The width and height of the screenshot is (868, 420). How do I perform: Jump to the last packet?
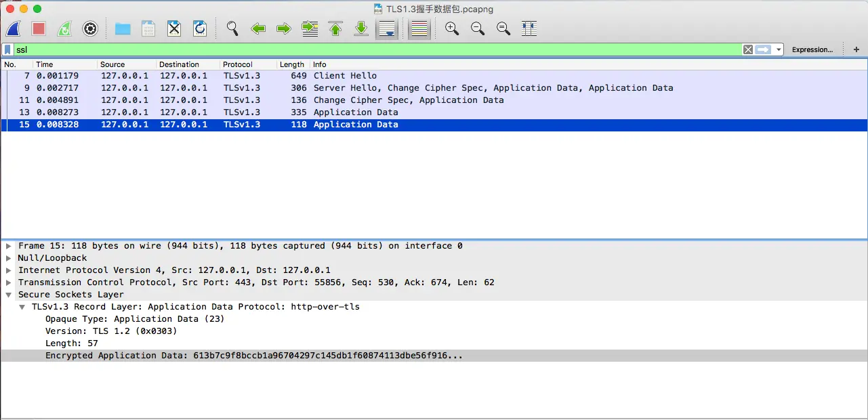coord(361,28)
